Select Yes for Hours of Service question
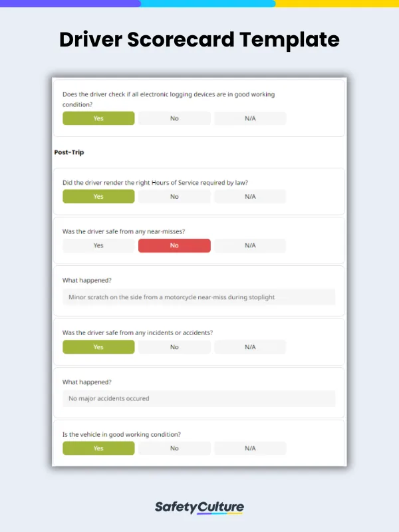 (x=98, y=197)
